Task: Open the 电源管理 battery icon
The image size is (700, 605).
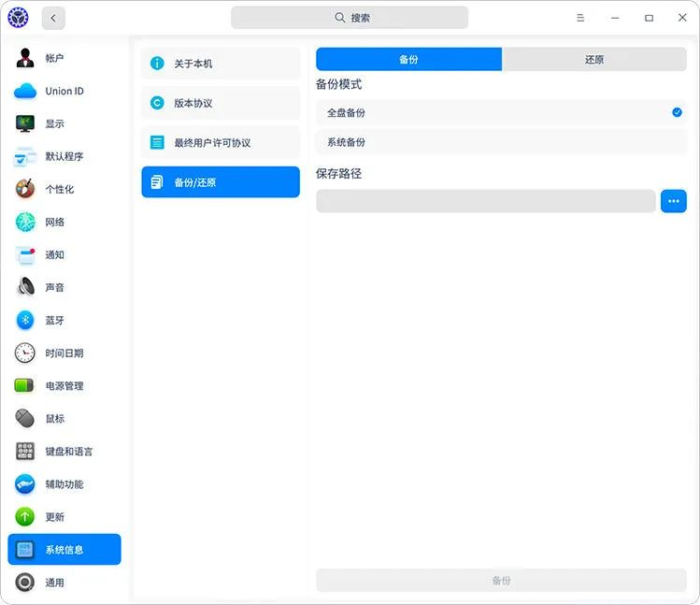Action: point(24,385)
